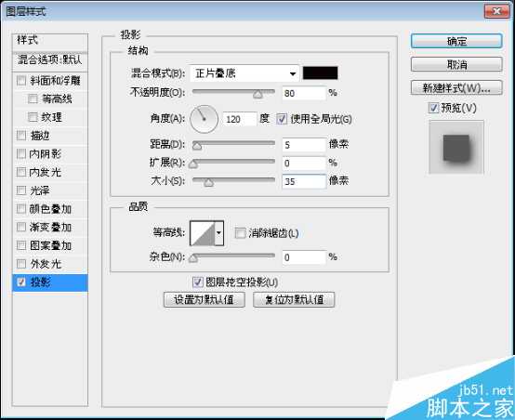Viewport: 515px width, 420px height.
Task: Click the 杂色 slider handle
Action: (193, 258)
